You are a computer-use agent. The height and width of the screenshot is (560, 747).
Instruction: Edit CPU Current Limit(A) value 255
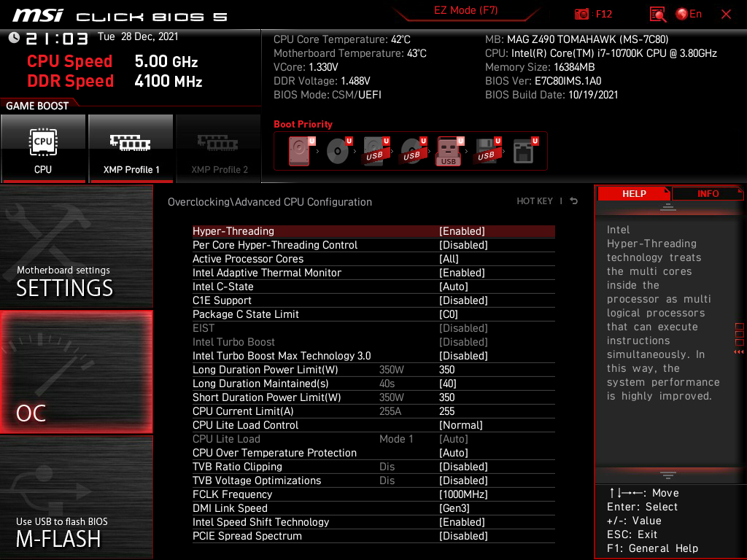[373, 411]
